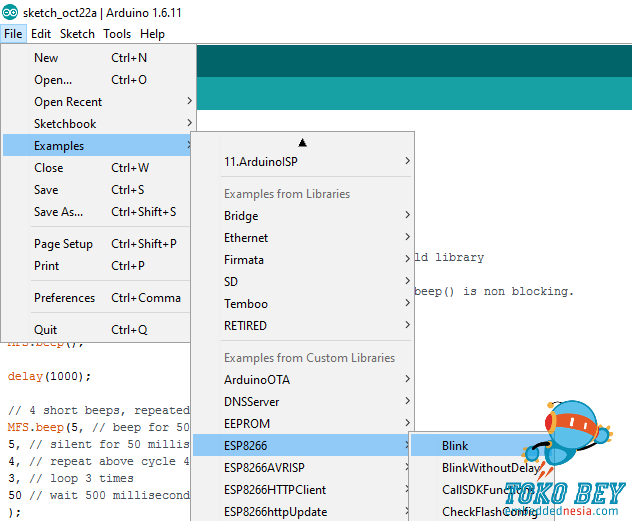Expand the Sketchbook submenu
This screenshot has height=521, width=632.
click(97, 124)
